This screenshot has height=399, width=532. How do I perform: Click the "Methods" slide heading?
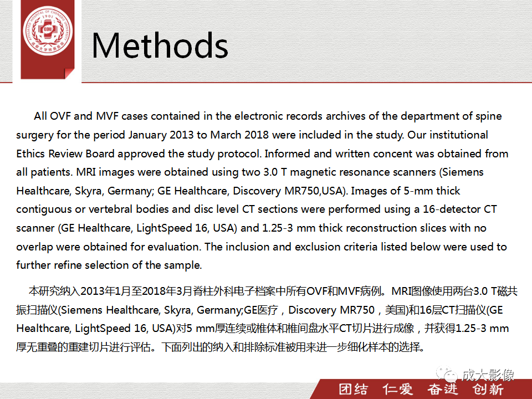[160, 46]
